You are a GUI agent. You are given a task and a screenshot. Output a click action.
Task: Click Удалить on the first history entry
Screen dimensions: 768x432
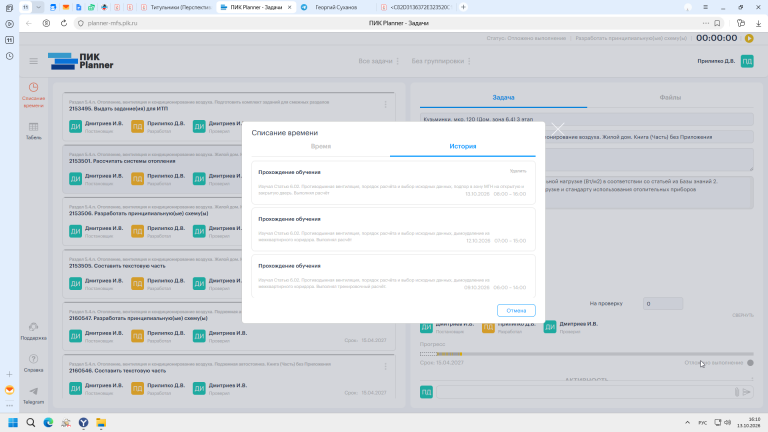coord(517,171)
